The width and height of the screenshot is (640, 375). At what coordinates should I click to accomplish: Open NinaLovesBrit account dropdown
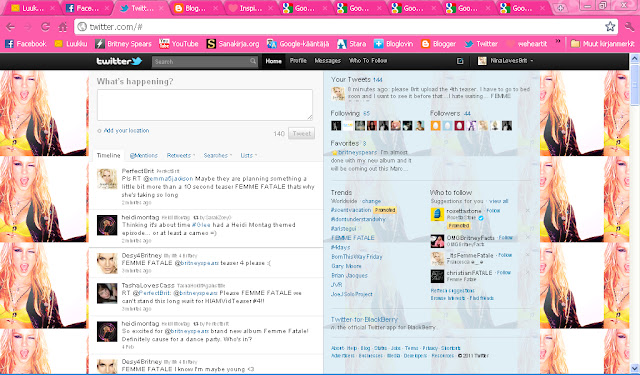tap(506, 61)
